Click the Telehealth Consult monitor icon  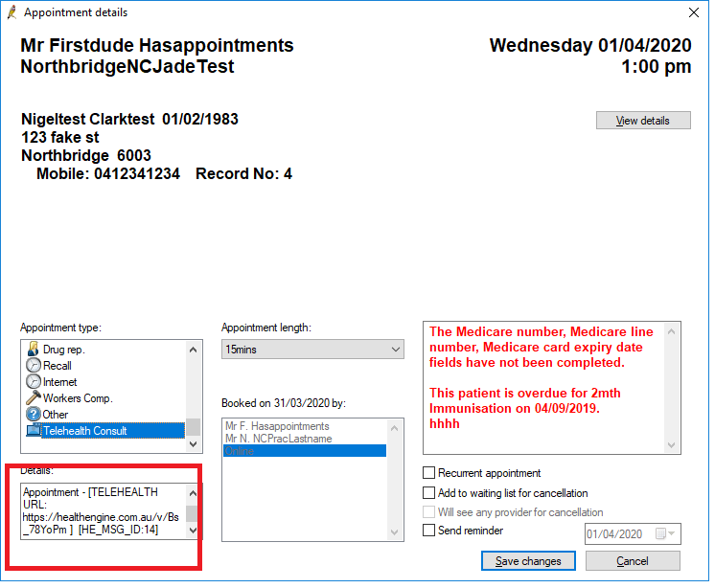coord(33,431)
